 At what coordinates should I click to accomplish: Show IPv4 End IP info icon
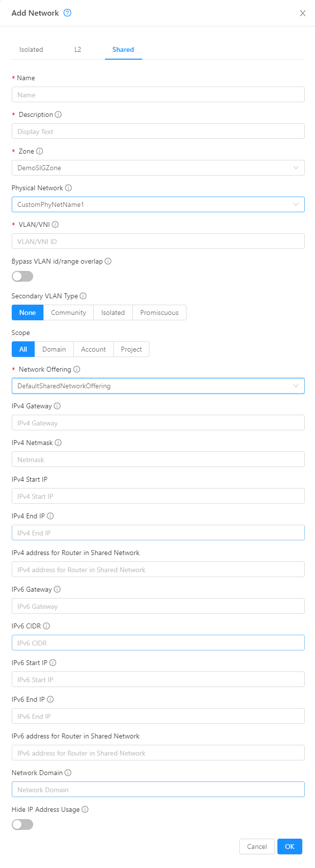50,516
